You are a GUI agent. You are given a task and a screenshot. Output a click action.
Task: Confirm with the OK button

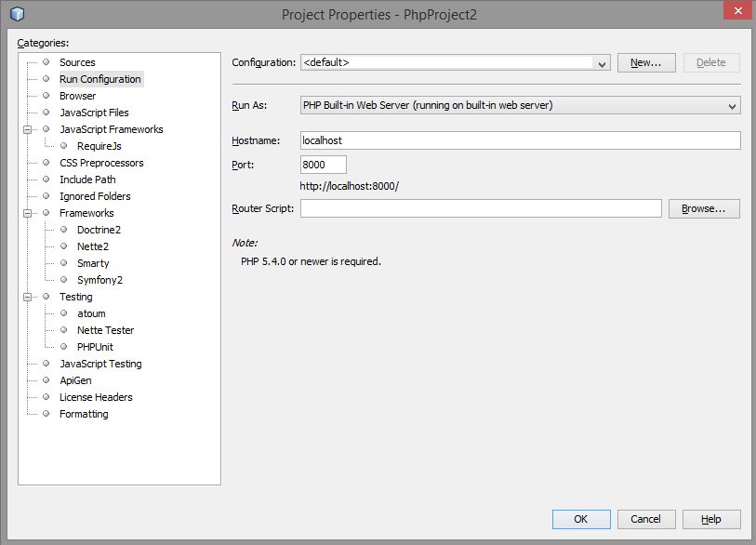tap(581, 520)
